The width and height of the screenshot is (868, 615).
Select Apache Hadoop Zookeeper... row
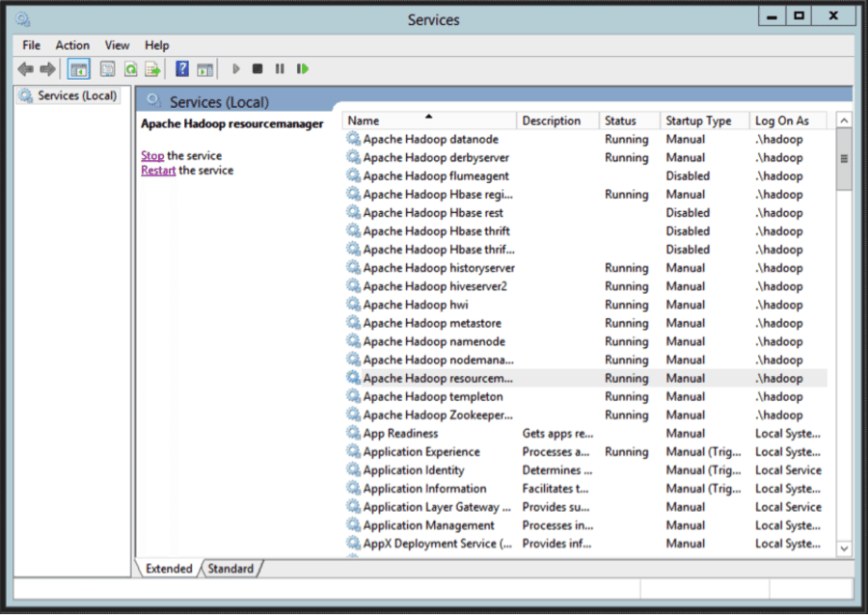pos(584,414)
